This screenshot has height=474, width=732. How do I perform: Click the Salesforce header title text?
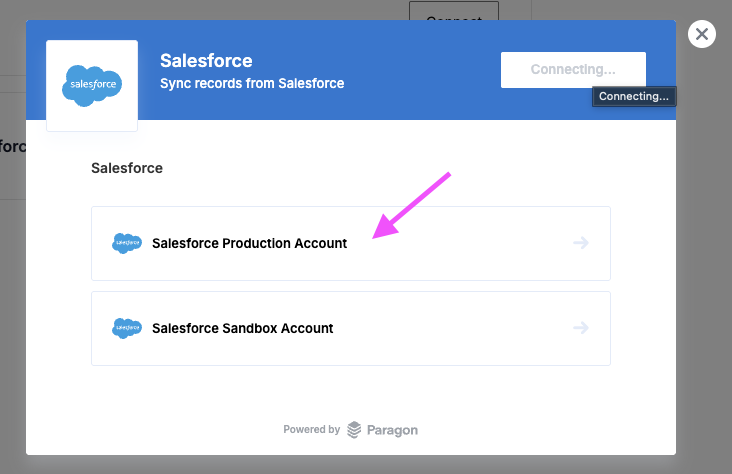pos(206,61)
